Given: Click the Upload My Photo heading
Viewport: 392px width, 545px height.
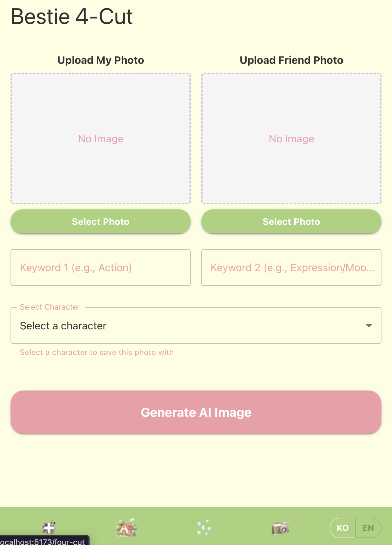Looking at the screenshot, I should pyautogui.click(x=101, y=60).
